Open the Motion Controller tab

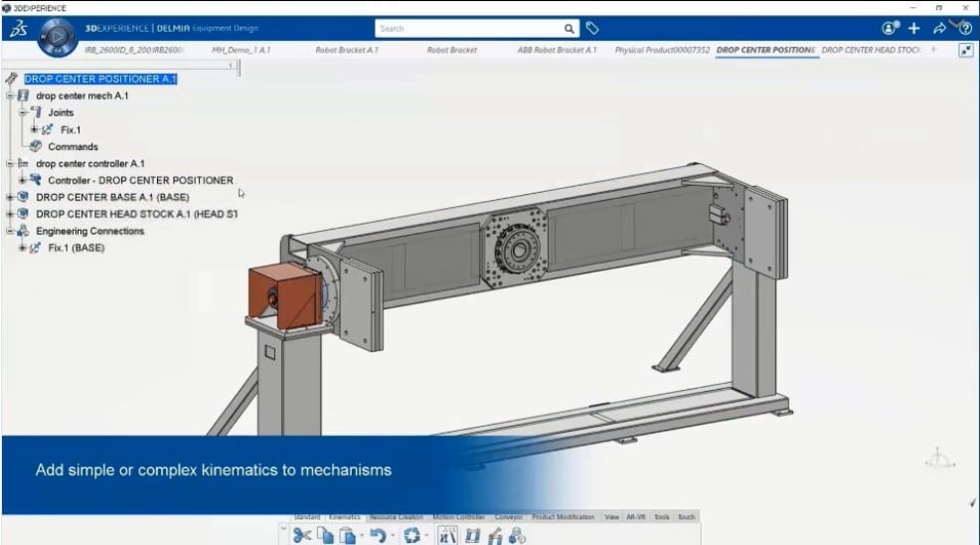coord(459,517)
